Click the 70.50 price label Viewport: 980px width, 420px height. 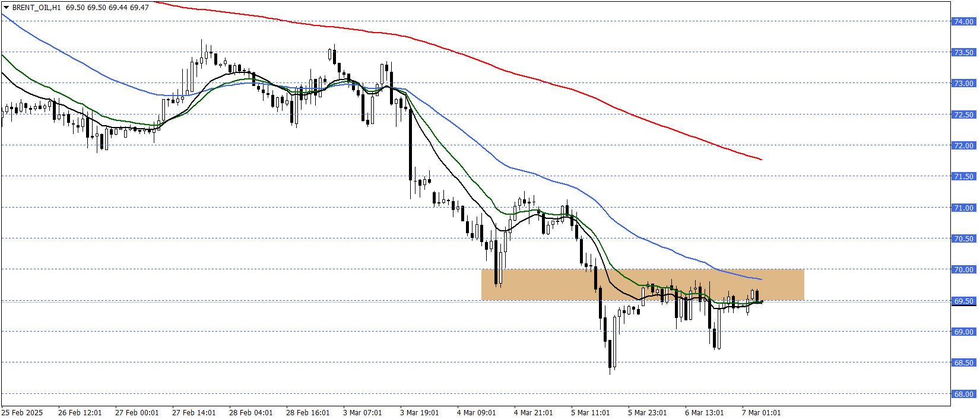coord(964,238)
